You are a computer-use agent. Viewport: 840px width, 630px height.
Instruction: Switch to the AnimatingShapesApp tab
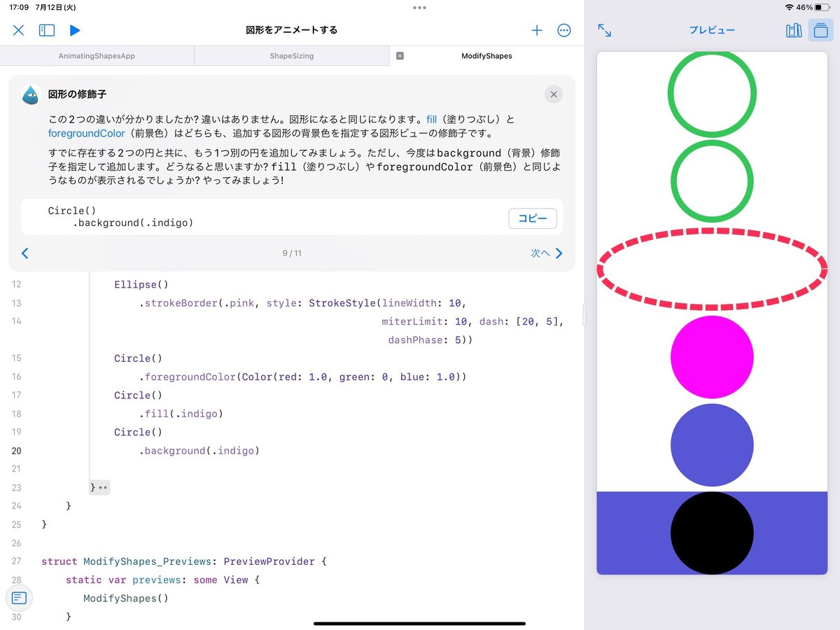(x=97, y=56)
